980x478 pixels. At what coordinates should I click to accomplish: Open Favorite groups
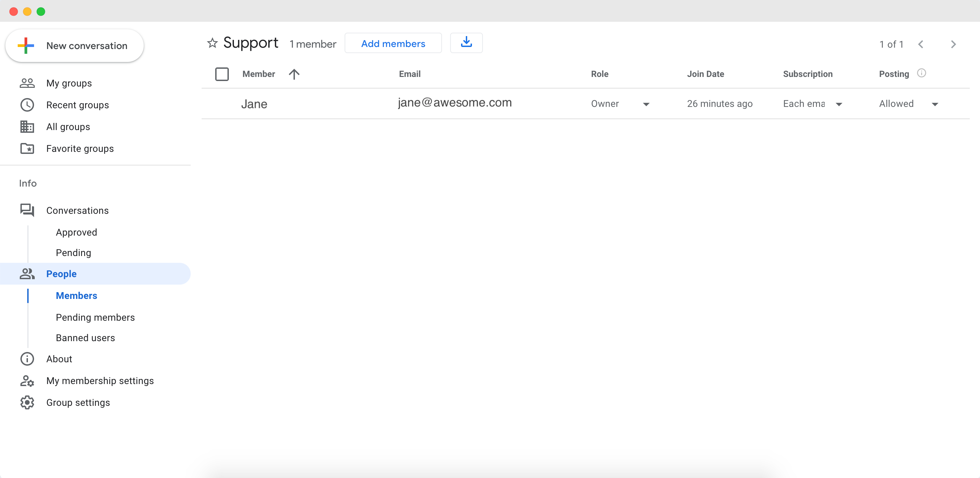80,148
